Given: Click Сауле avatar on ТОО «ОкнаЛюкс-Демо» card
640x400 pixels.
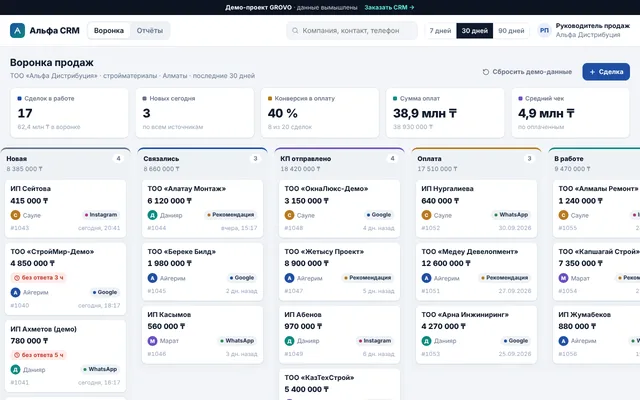Looking at the screenshot, I should 289,215.
